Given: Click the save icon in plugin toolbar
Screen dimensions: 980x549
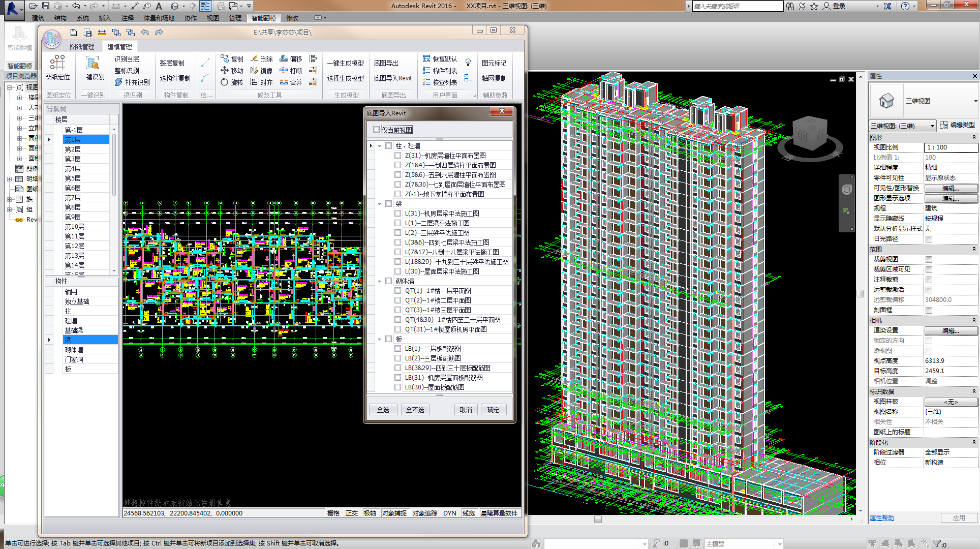Looking at the screenshot, I should point(88,33).
